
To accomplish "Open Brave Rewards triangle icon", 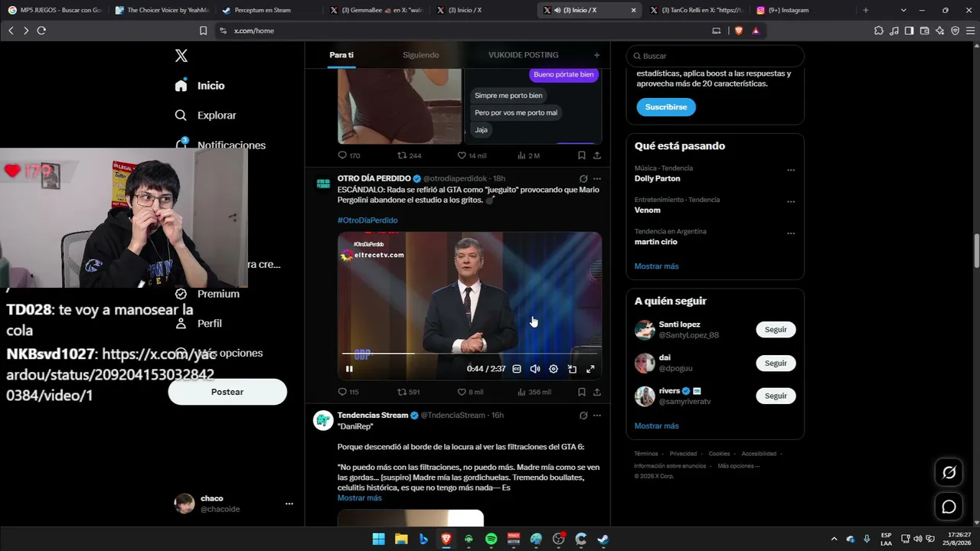I will point(756,31).
